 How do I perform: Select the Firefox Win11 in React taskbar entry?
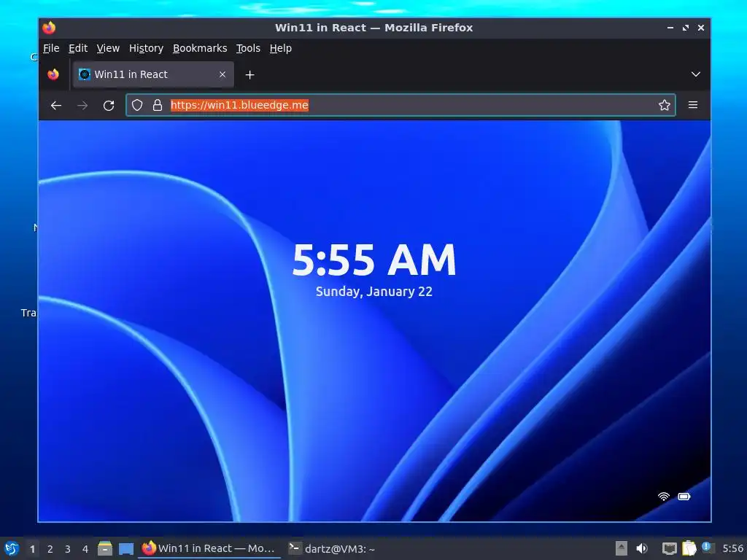(209, 548)
